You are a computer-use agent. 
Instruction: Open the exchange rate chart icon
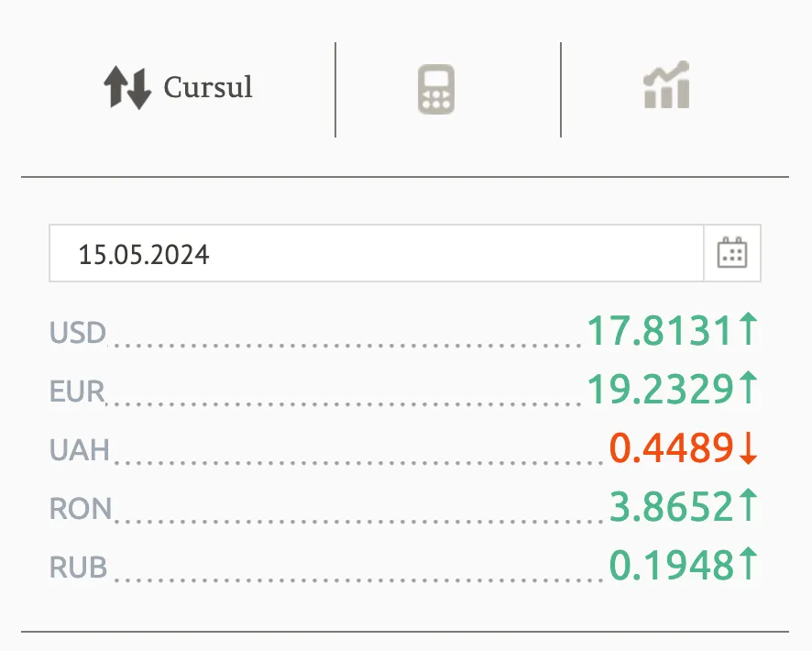coord(666,84)
